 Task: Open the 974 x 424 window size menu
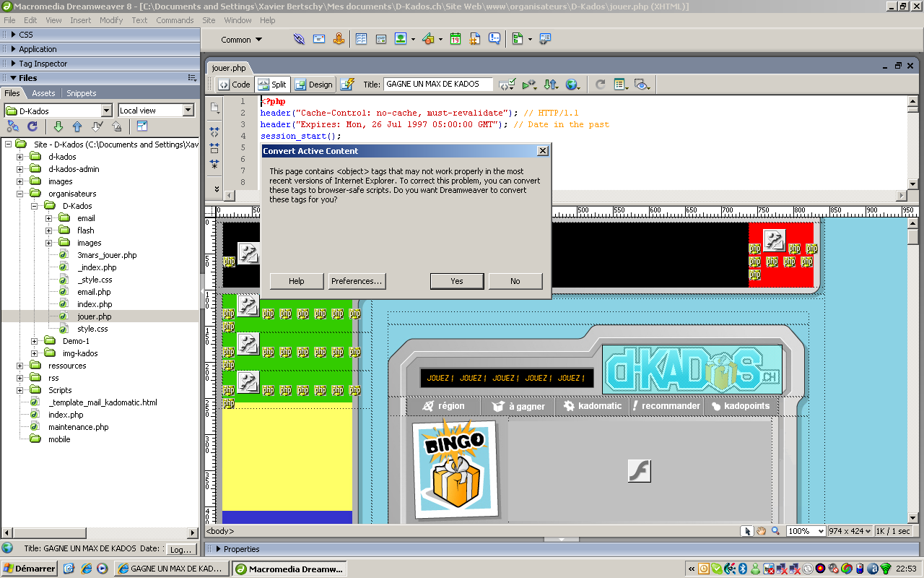849,531
